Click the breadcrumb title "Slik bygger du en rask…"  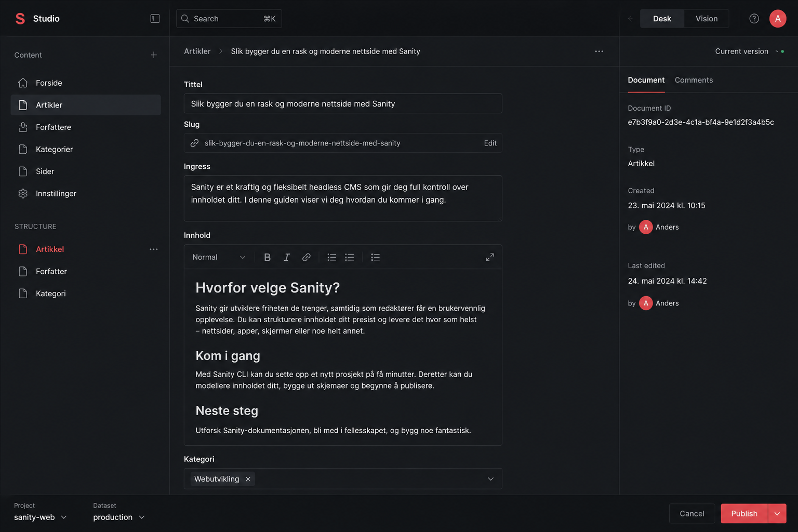click(325, 51)
